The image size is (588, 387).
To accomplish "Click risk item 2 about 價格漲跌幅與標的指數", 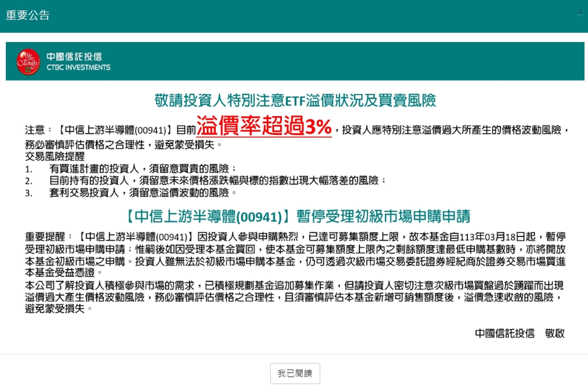I will coord(205,181).
